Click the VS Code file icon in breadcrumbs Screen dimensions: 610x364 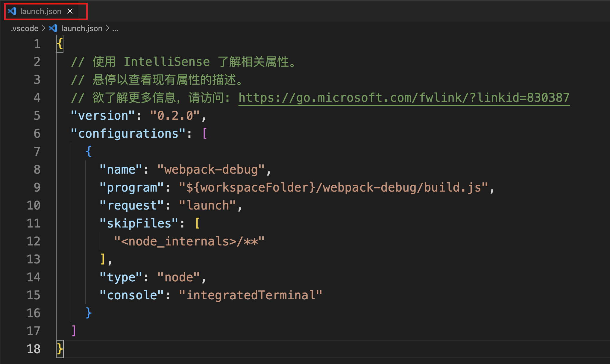point(53,28)
